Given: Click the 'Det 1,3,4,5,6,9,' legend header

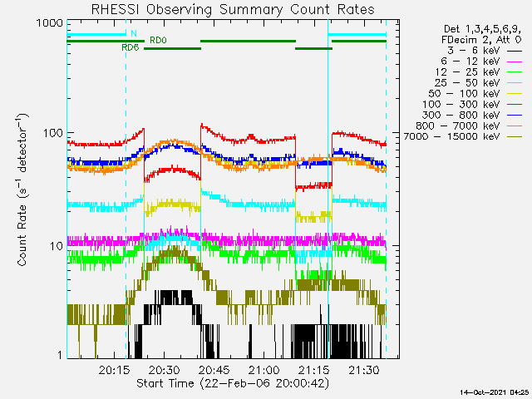Looking at the screenshot, I should coord(482,29).
